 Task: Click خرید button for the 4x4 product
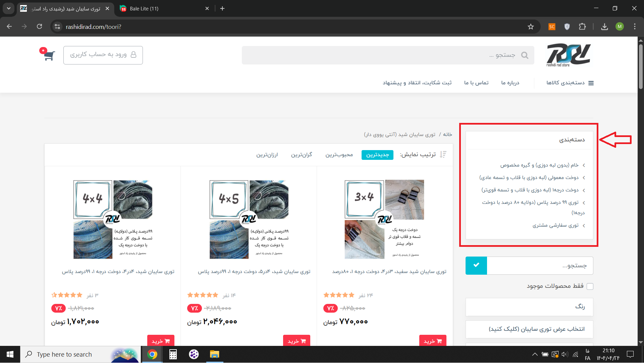(161, 341)
